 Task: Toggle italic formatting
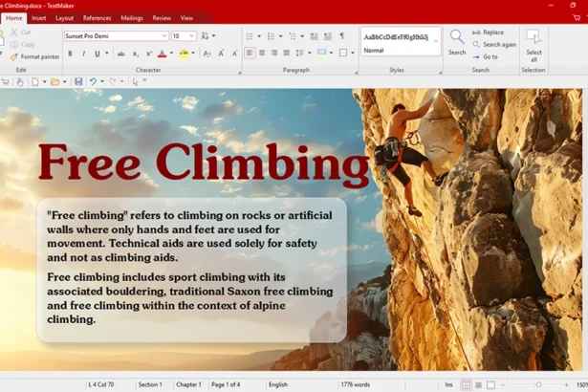tap(83, 54)
